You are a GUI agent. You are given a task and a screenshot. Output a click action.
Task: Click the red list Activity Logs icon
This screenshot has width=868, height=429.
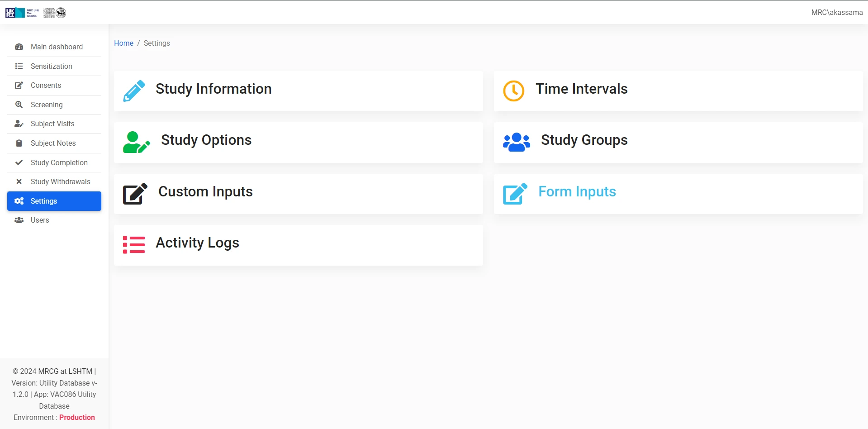pos(134,245)
